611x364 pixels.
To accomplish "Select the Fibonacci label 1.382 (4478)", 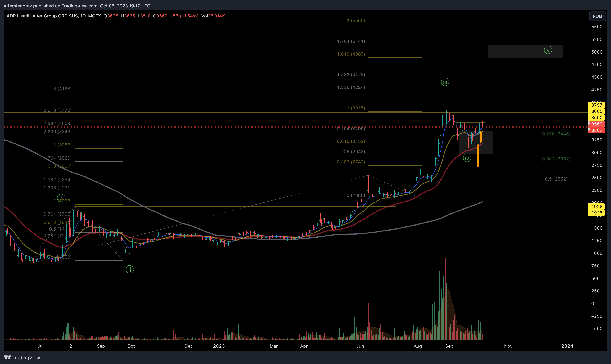I will (351, 75).
